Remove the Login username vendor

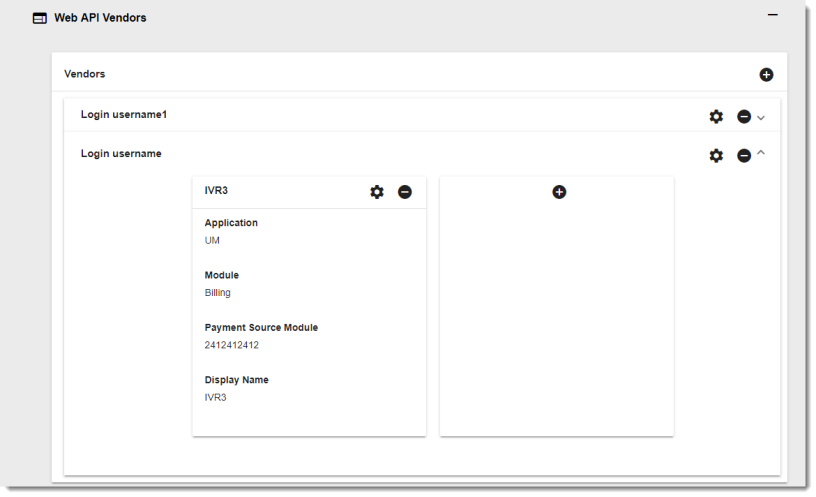point(744,155)
